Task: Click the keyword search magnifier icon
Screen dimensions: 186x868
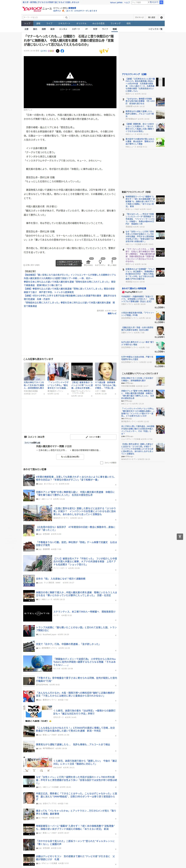Action: (66, 18)
